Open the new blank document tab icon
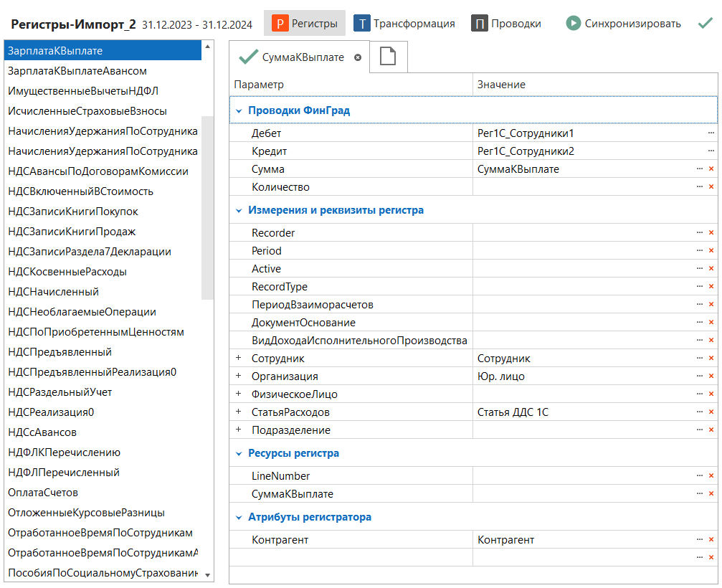The height and width of the screenshot is (588, 722). click(x=388, y=57)
